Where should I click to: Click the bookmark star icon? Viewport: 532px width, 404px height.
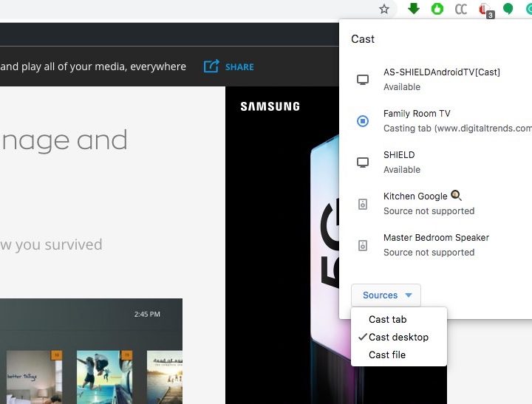[384, 9]
